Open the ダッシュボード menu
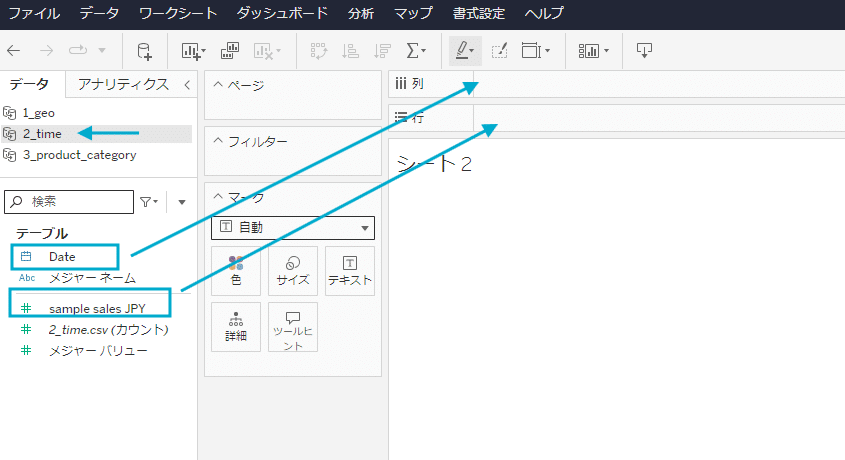The width and height of the screenshot is (845, 460). [x=282, y=13]
